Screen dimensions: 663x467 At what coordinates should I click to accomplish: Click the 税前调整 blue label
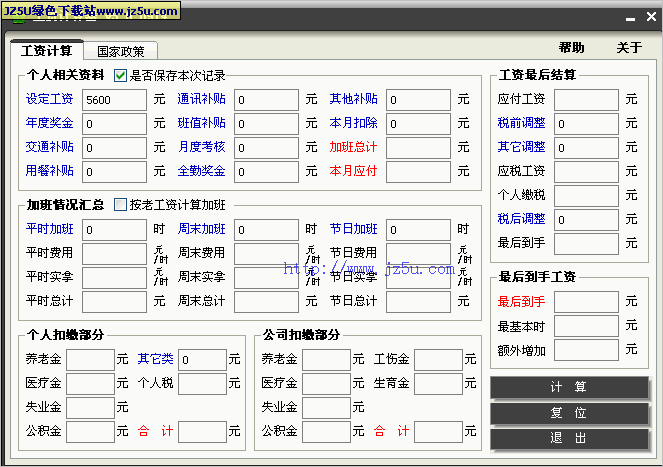coord(521,123)
